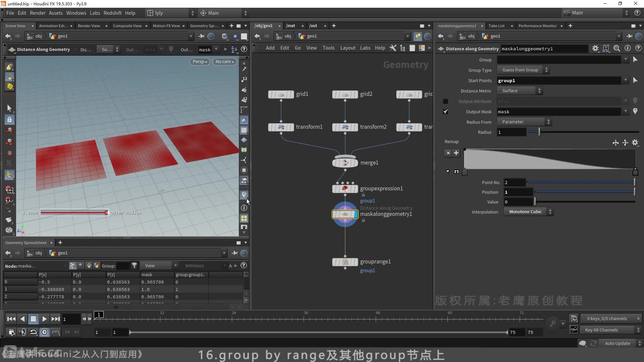
Task: Switch to the Render View tab
Action: (x=89, y=26)
